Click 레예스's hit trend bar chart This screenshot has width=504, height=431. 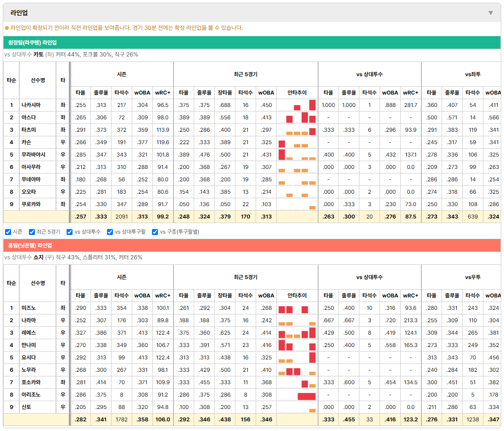coord(297,333)
